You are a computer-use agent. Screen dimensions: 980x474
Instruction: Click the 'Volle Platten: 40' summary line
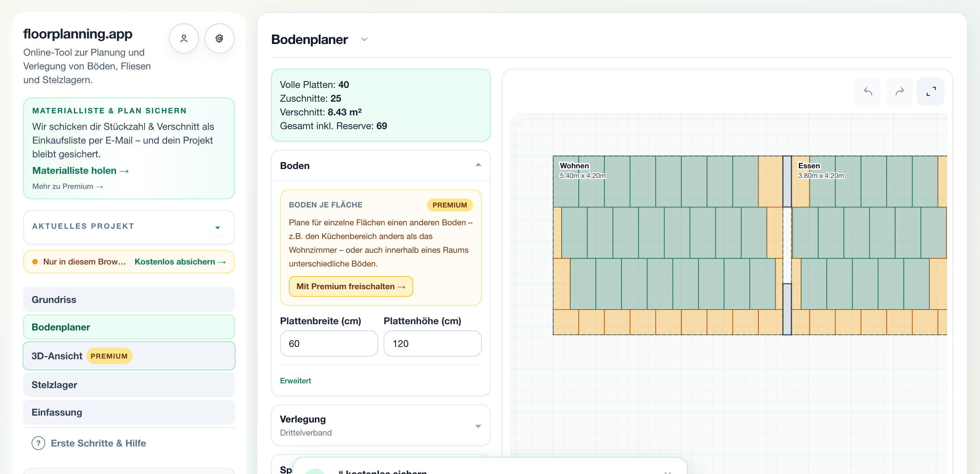click(x=315, y=84)
